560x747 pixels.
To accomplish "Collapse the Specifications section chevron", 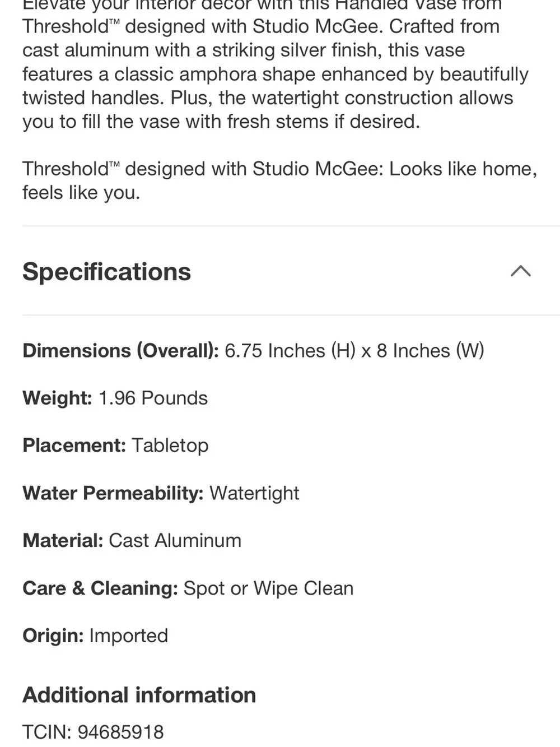I will click(x=520, y=271).
